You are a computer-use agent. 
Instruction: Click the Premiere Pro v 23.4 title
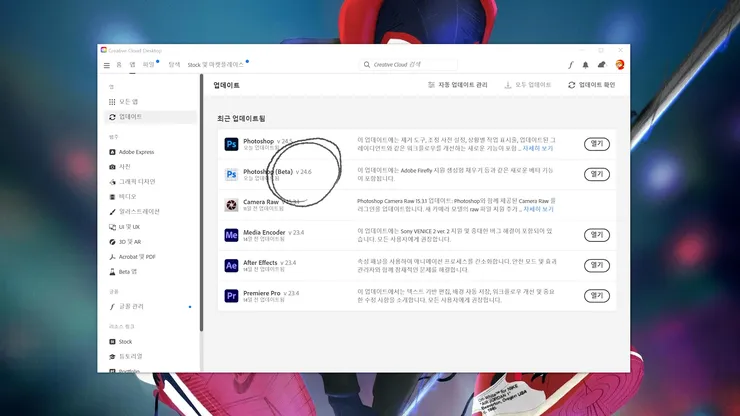click(271, 293)
